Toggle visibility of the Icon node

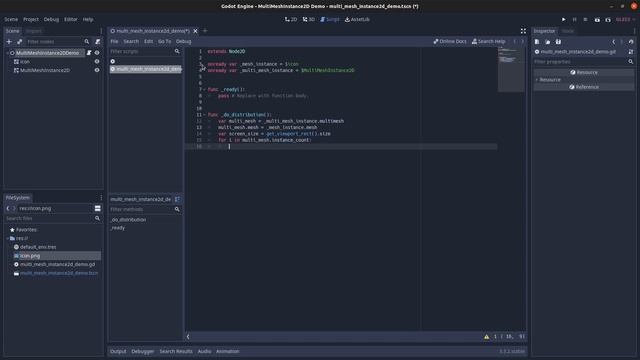pyautogui.click(x=97, y=62)
